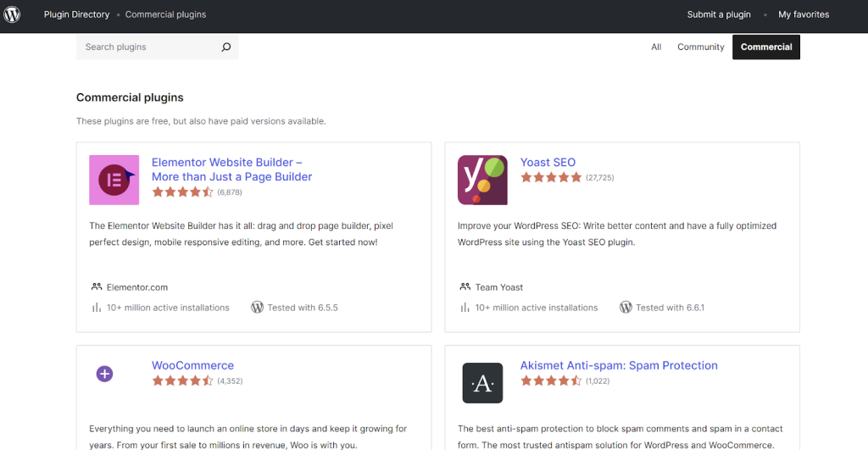
Task: Select the Commercial filter tab
Action: click(766, 47)
